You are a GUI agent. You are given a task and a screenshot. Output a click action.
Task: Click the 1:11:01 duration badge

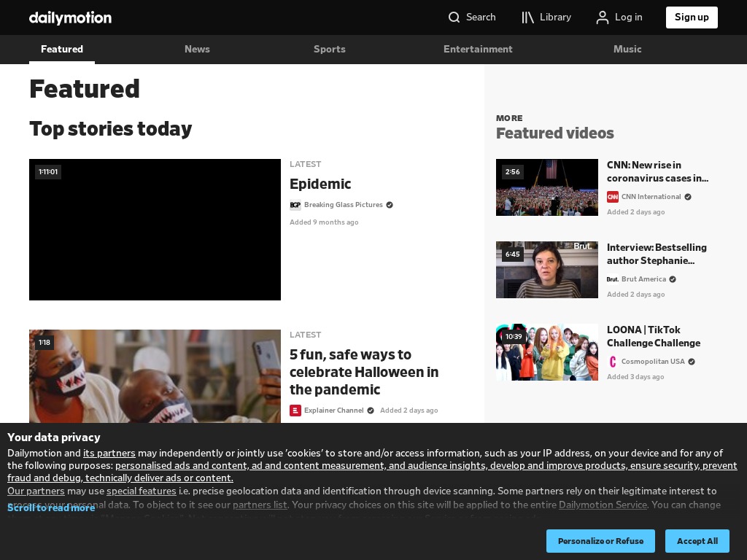coord(48,172)
